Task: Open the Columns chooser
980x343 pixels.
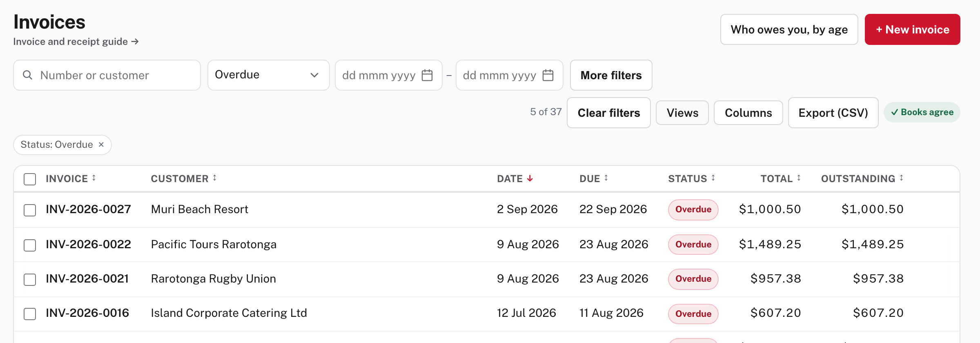Action: [x=748, y=113]
